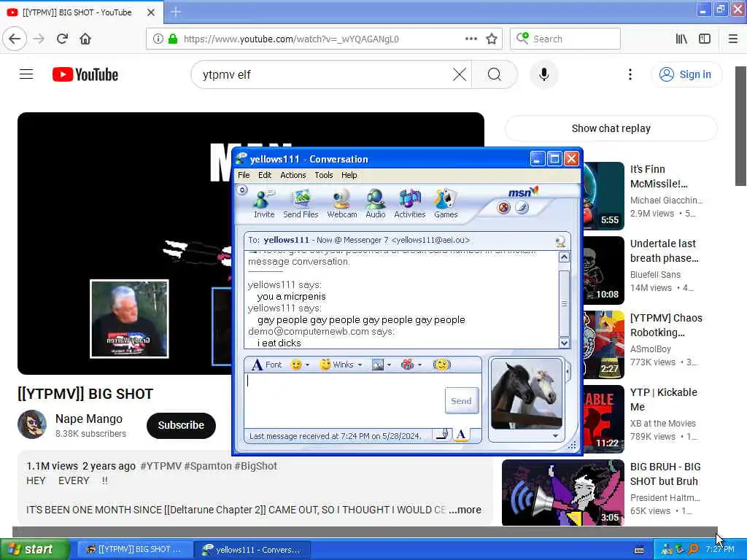Click the Send button in conversation
The height and width of the screenshot is (560, 747).
pos(462,401)
